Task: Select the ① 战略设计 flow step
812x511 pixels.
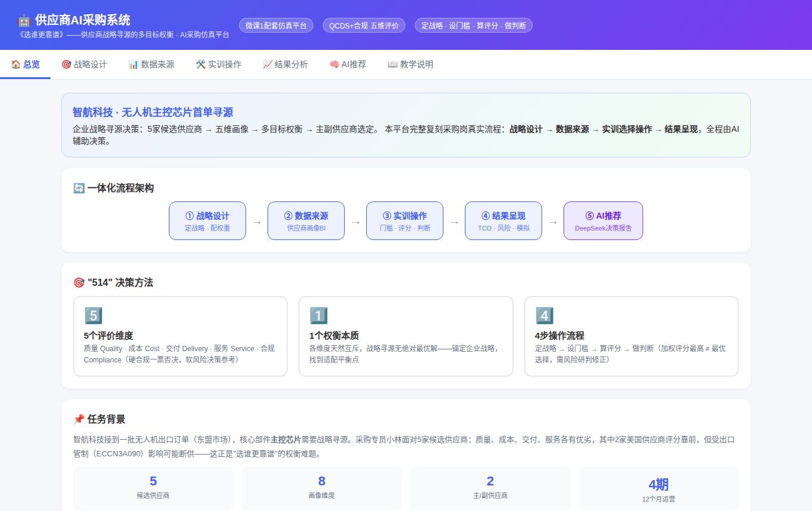Action: tap(207, 221)
